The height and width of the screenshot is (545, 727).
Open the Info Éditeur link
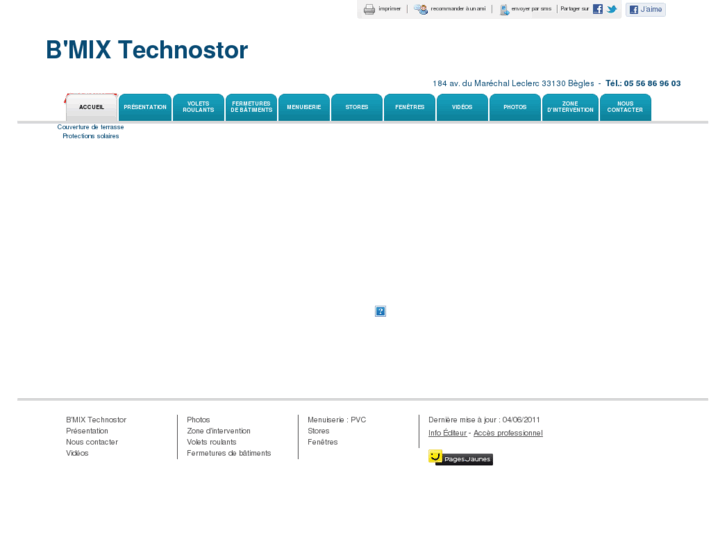click(447, 433)
